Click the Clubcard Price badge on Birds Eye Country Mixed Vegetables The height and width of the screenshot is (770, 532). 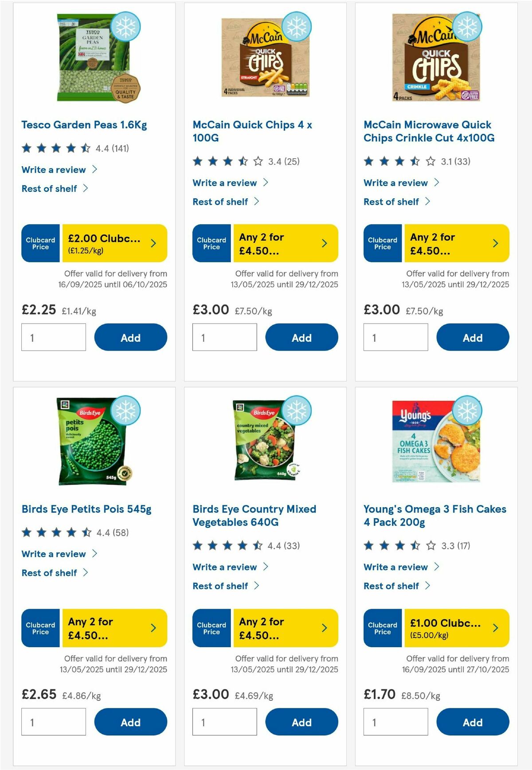211,628
